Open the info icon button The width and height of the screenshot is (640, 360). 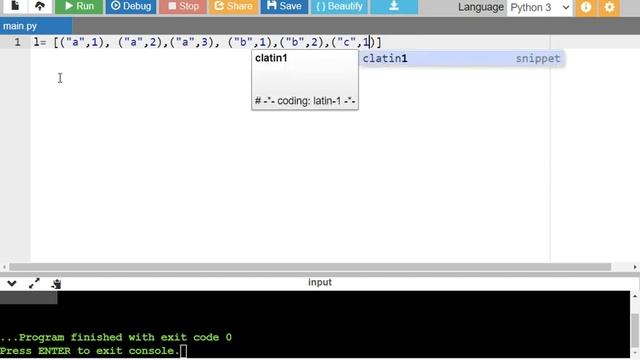[586, 7]
